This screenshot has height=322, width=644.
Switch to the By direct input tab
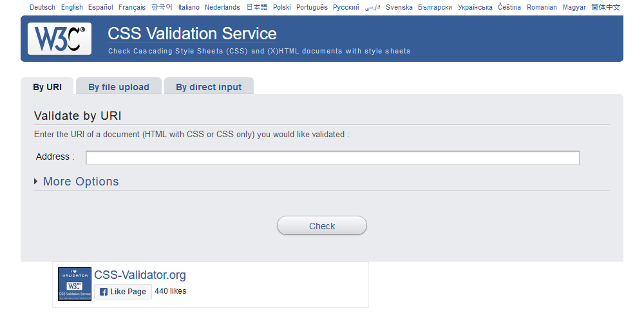pyautogui.click(x=209, y=87)
